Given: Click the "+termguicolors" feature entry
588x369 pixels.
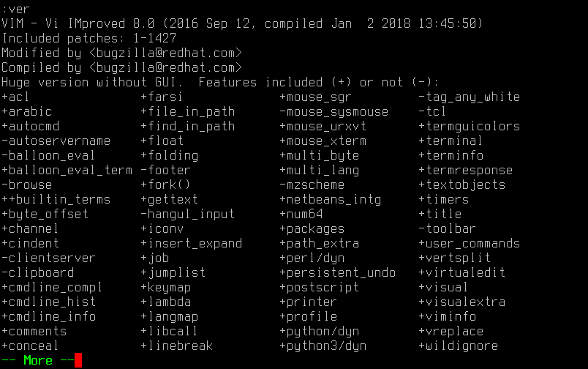Looking at the screenshot, I should (x=469, y=126).
